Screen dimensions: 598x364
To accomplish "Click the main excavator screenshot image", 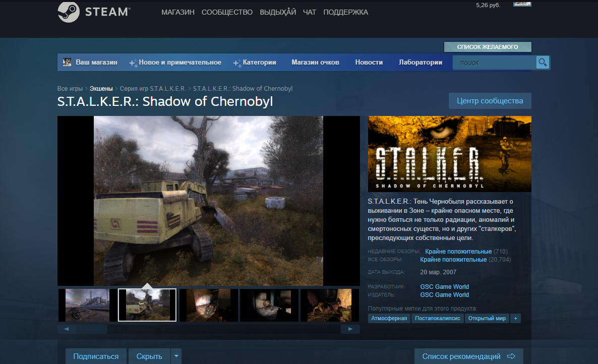I will click(208, 201).
